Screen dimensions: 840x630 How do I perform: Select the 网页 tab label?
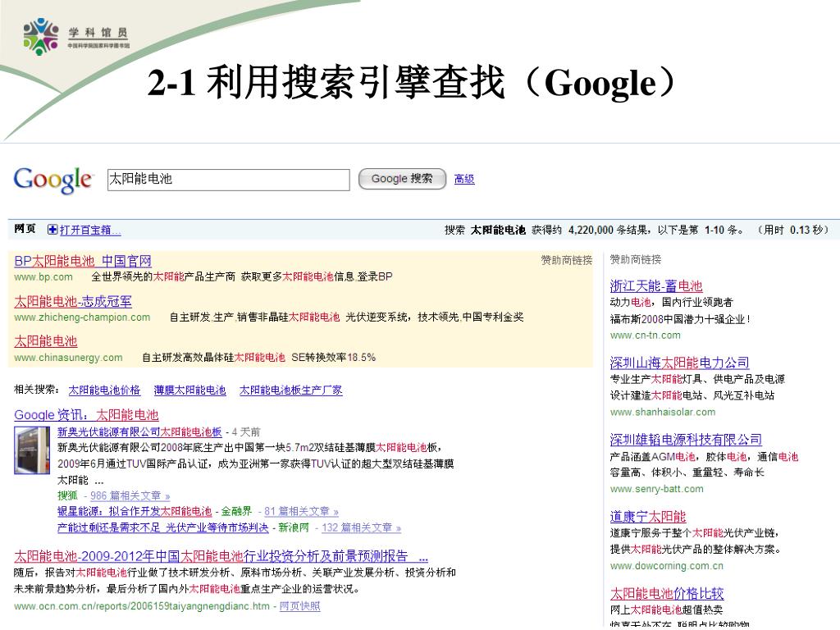coord(25,229)
